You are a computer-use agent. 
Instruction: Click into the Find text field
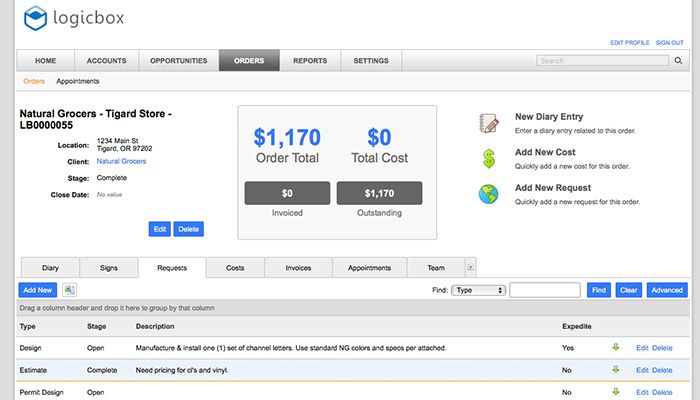[x=545, y=290]
